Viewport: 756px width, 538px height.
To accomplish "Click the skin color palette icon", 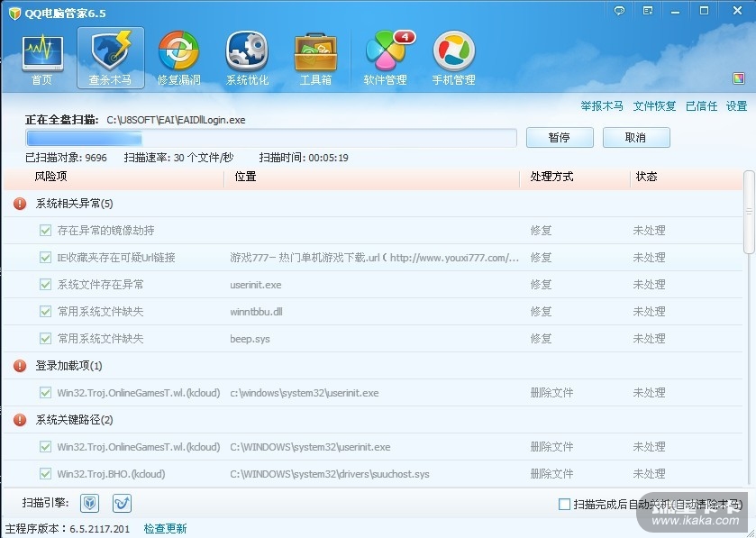I will pyautogui.click(x=739, y=78).
